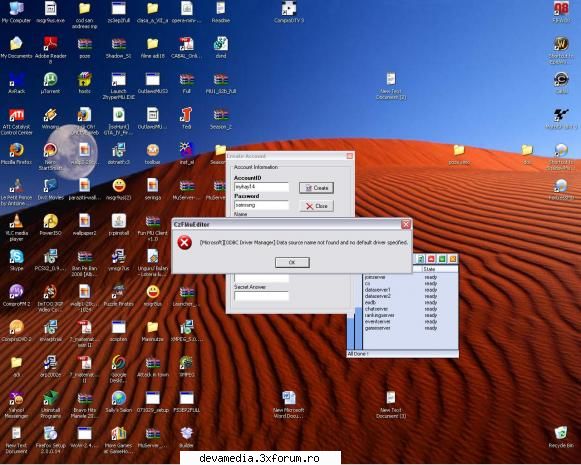Click the Close button with red X icon
Image resolution: width=581 pixels, height=465 pixels.
tap(316, 206)
